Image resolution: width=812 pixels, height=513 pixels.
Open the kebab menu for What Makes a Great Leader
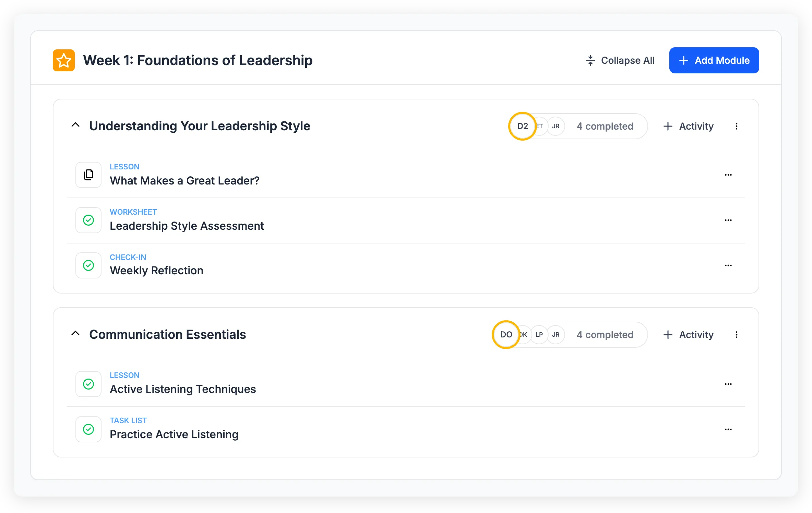(728, 175)
